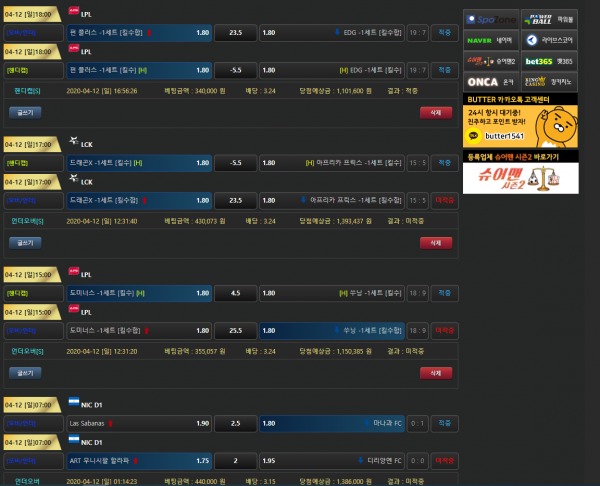The image size is (600, 486).
Task: Delete the LCK bet slip with 삭제
Action: tap(435, 242)
